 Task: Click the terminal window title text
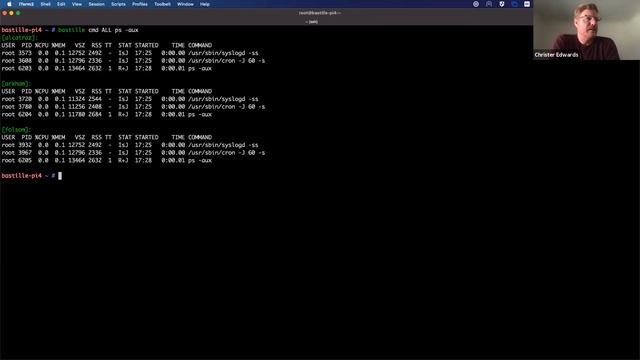coord(320,13)
